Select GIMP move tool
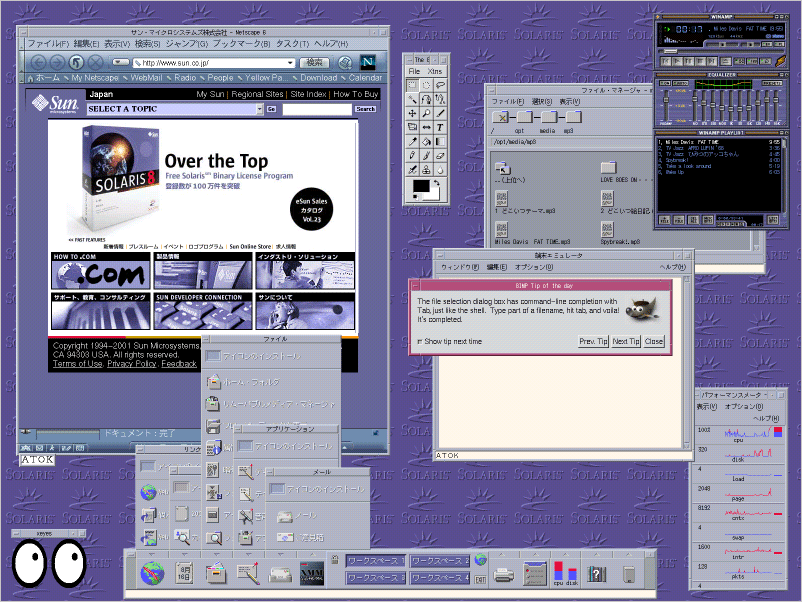 click(412, 114)
